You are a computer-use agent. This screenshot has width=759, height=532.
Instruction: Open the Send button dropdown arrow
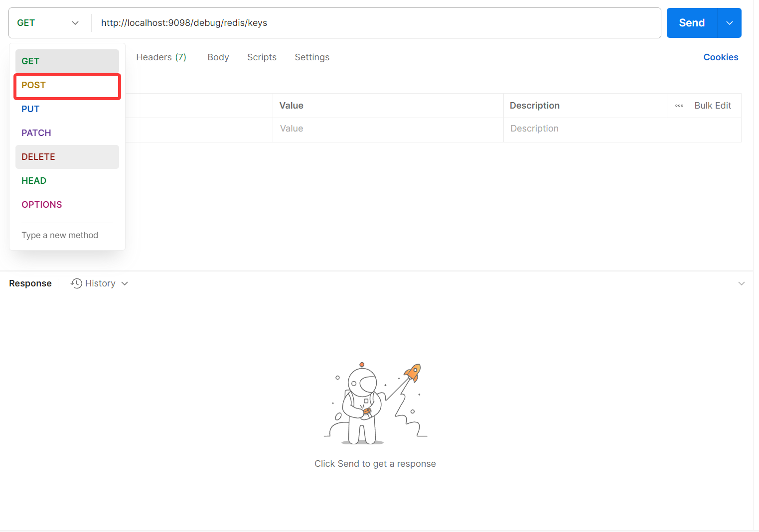click(x=730, y=23)
